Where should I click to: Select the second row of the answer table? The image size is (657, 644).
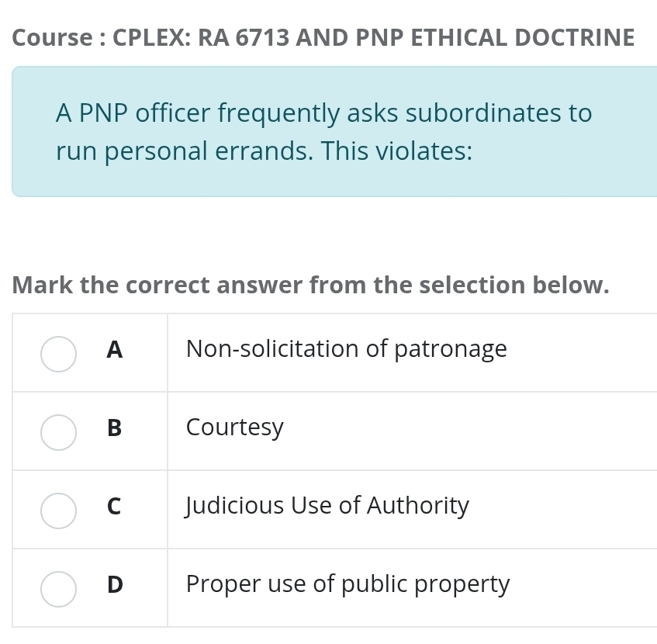pyautogui.click(x=334, y=431)
